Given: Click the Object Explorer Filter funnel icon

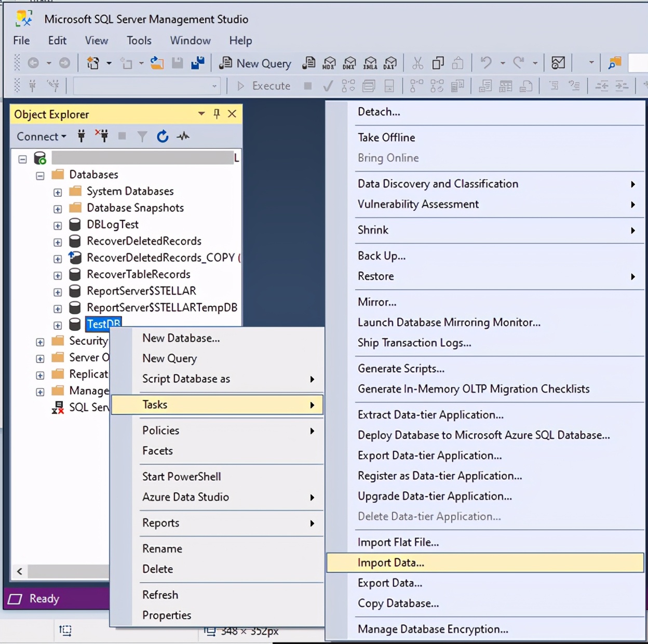Looking at the screenshot, I should tap(142, 137).
